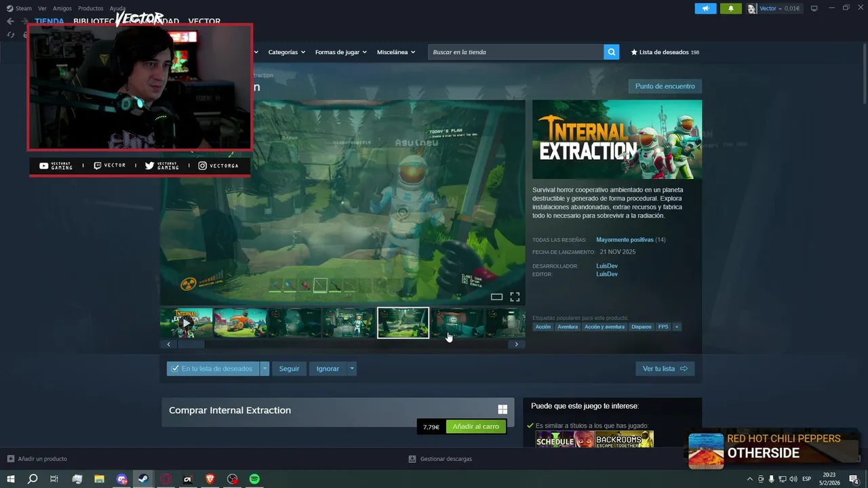Open the Formas de jugar dropdown

click(x=340, y=52)
